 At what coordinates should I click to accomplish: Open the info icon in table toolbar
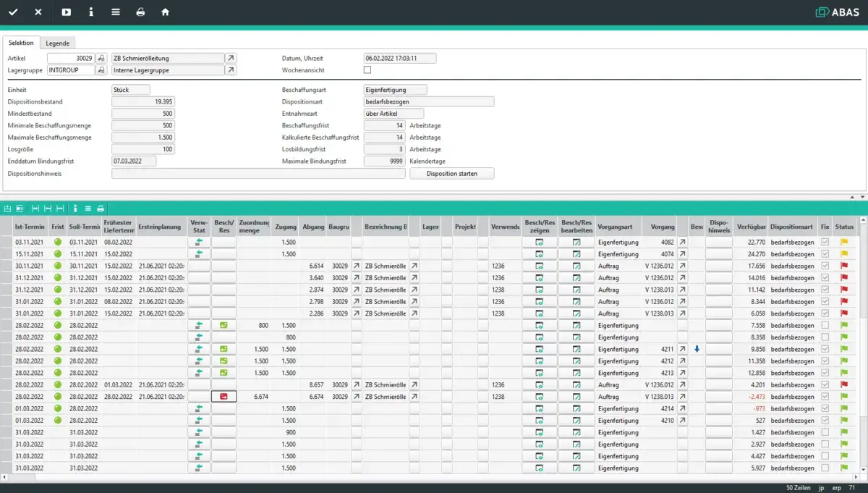76,208
